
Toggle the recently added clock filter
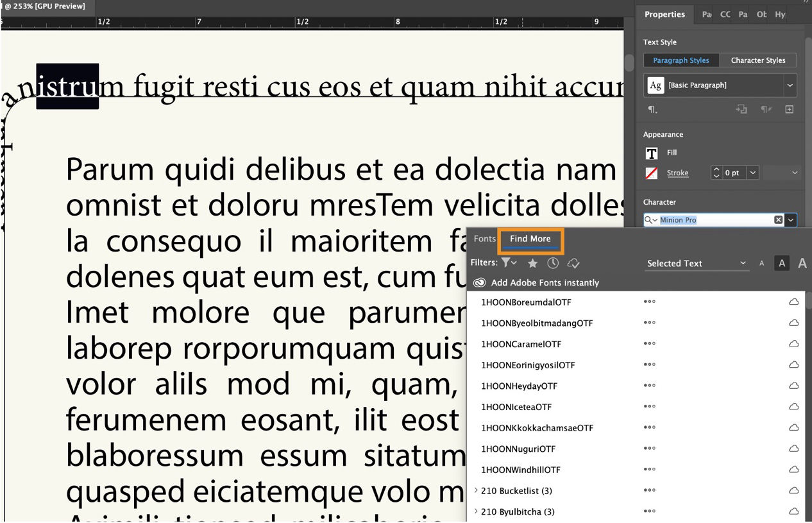[x=553, y=263]
